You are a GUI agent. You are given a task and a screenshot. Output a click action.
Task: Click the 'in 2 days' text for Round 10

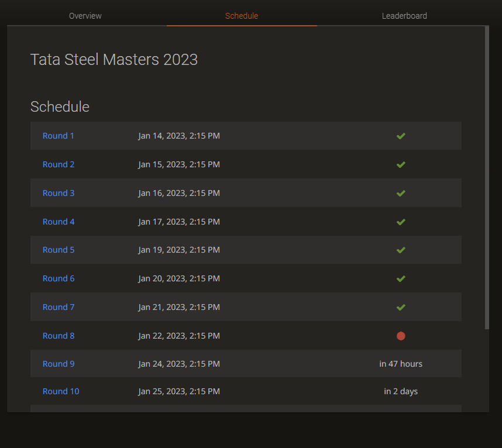pyautogui.click(x=401, y=391)
